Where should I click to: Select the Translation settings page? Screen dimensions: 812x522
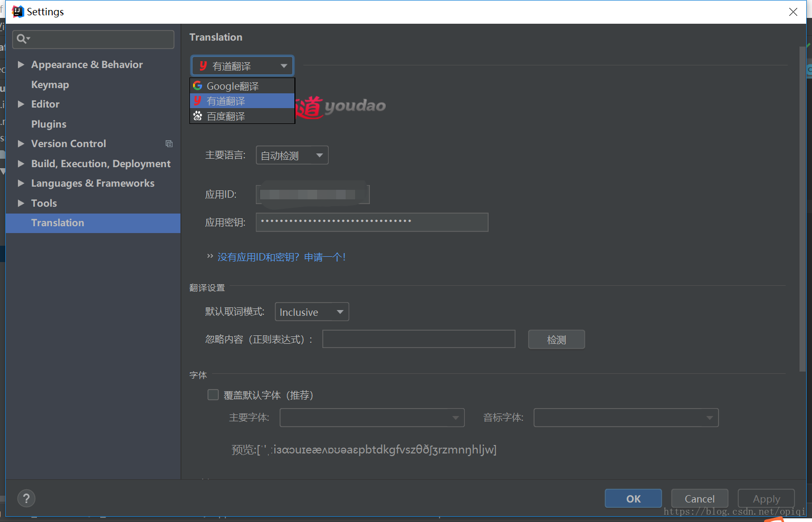[93, 223]
